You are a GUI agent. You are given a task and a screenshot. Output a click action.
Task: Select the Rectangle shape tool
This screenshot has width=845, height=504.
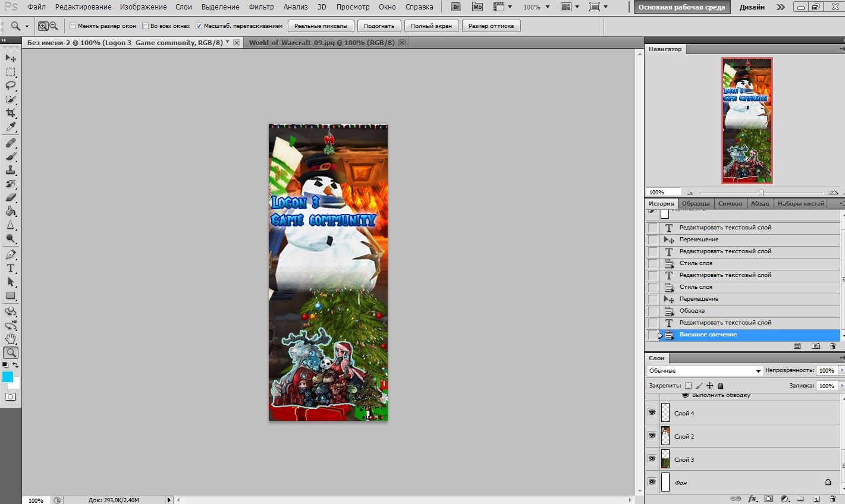[x=11, y=295]
